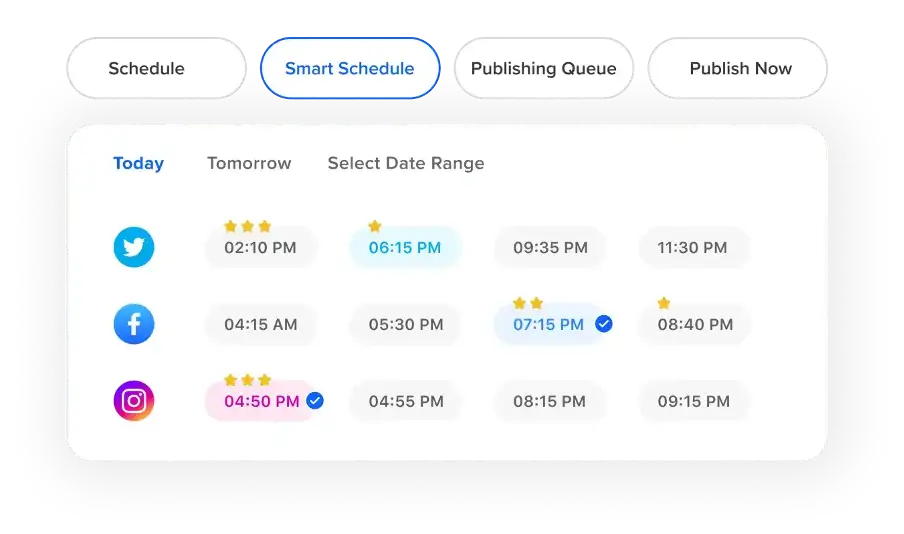Screen dimensions: 904x534
Task: Switch to the Tomorrow tab
Action: coord(249,163)
